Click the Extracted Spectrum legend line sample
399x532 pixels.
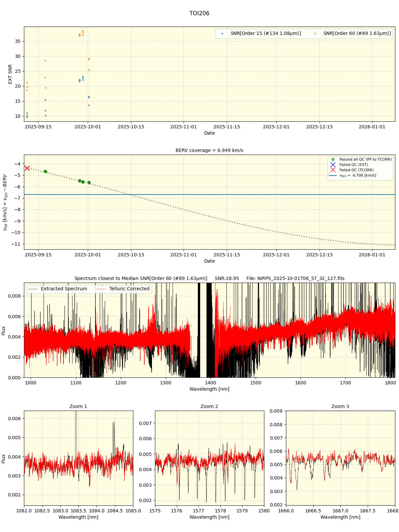coord(33,289)
